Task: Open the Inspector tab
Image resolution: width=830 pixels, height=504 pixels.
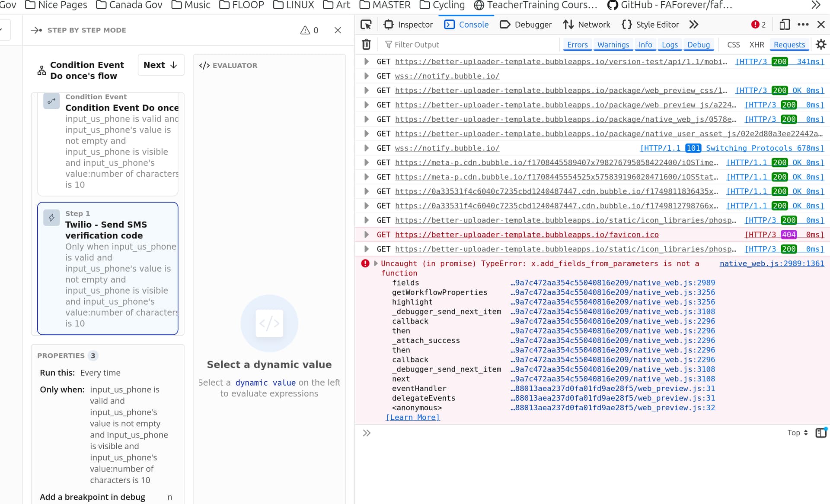Action: (x=408, y=25)
